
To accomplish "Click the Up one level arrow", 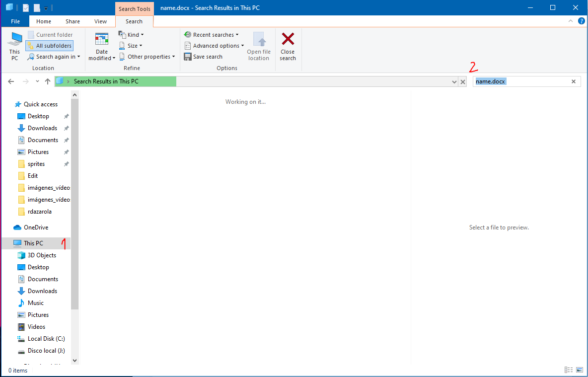I will click(x=48, y=81).
